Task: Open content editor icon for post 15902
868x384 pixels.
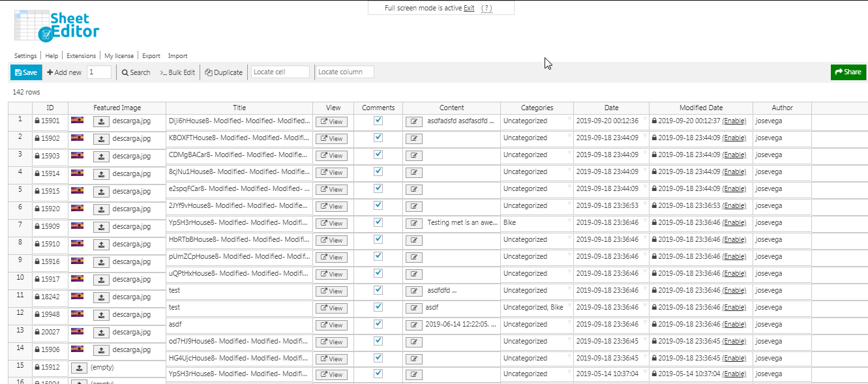Action: pos(413,138)
